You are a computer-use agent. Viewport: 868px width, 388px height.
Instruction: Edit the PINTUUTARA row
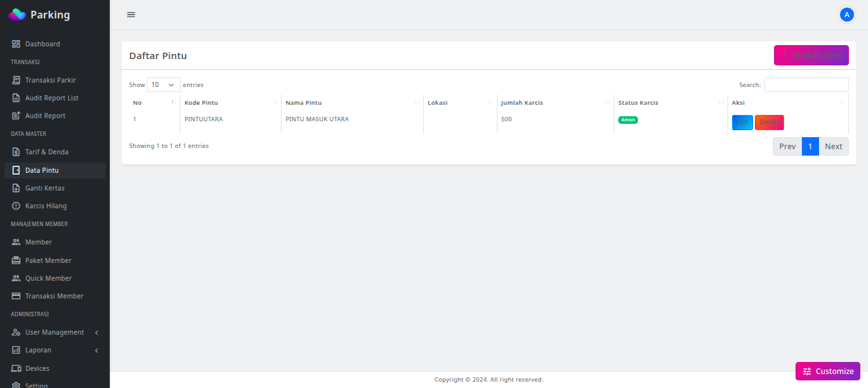click(x=742, y=123)
